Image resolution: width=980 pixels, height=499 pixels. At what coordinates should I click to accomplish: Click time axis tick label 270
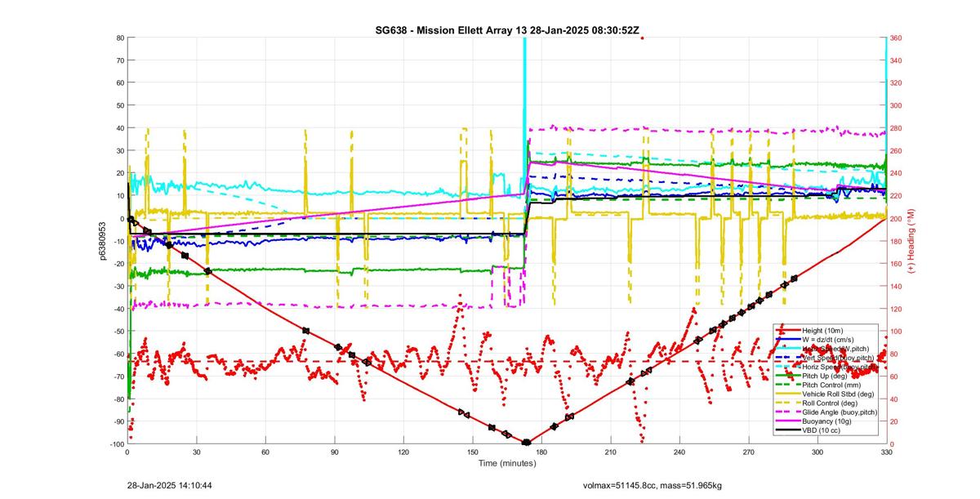pos(748,452)
